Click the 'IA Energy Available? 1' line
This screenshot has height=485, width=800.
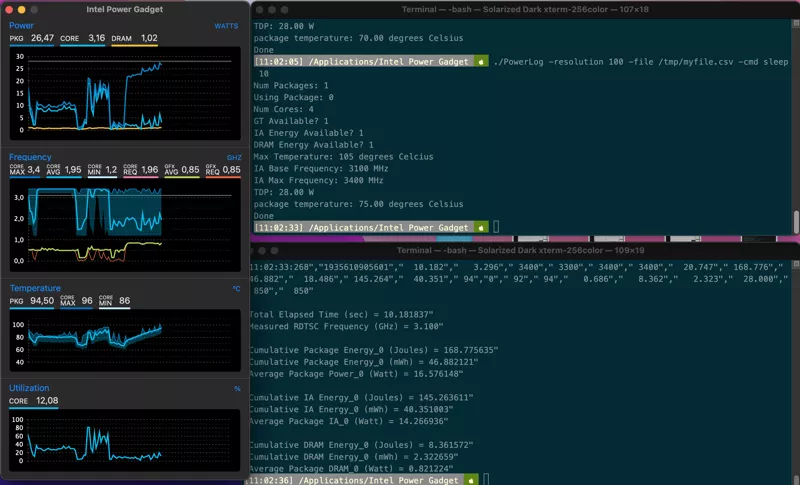(308, 133)
